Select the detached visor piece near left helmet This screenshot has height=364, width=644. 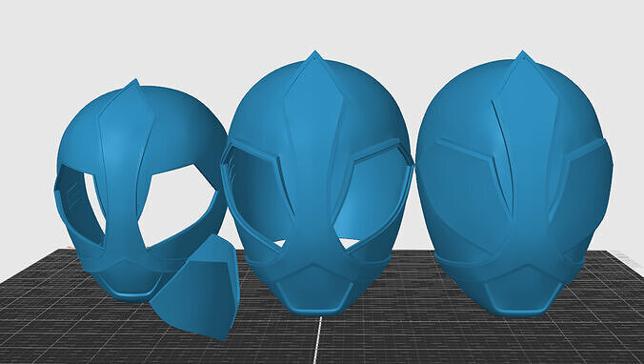[195, 288]
